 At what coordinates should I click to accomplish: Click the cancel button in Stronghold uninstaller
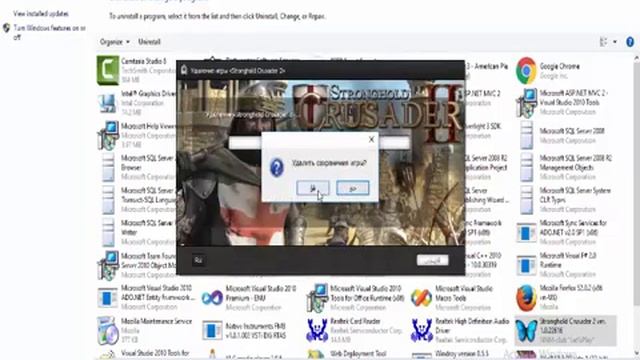[x=432, y=260]
